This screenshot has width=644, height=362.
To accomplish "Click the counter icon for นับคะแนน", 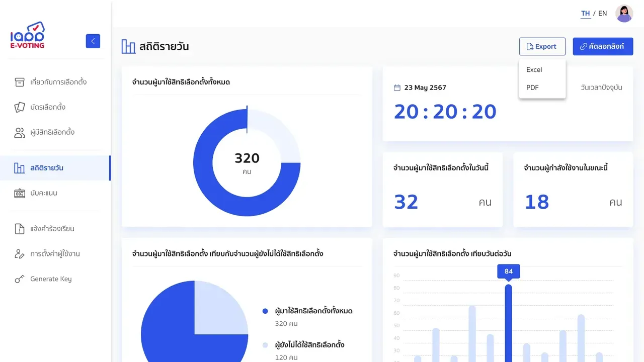I will click(x=20, y=193).
